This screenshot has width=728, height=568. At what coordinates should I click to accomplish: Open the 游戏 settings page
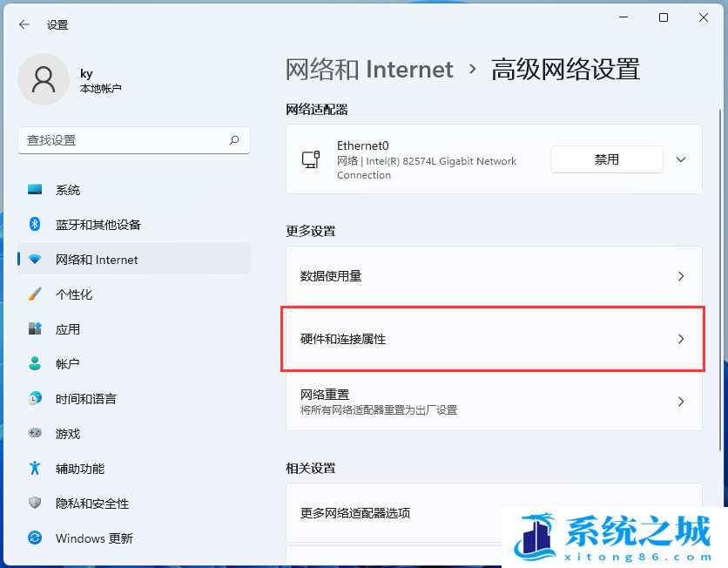click(68, 434)
